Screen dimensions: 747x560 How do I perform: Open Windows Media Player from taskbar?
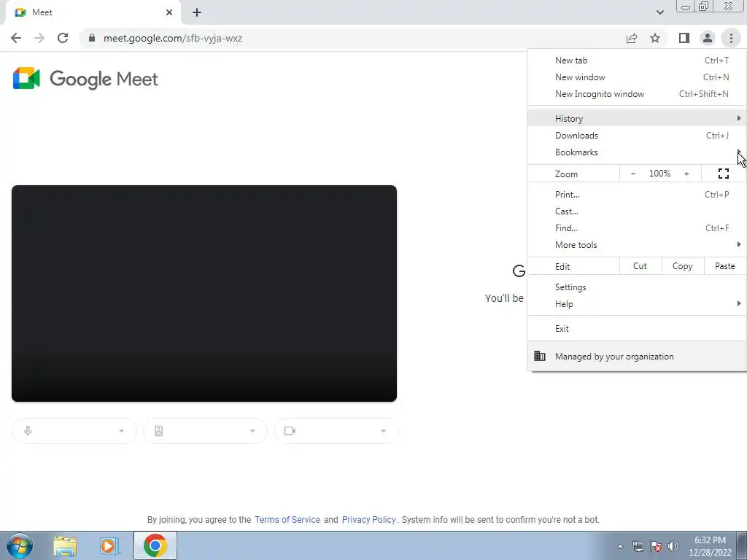pos(109,545)
